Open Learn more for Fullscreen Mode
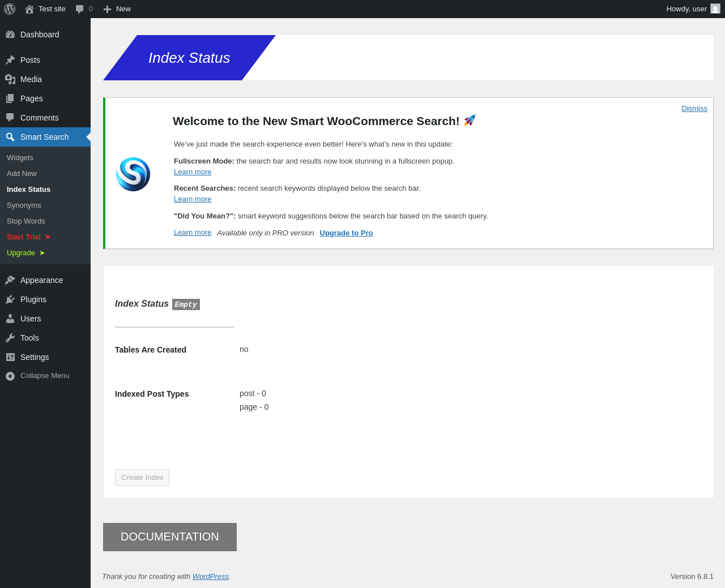725x588 pixels. [x=193, y=172]
